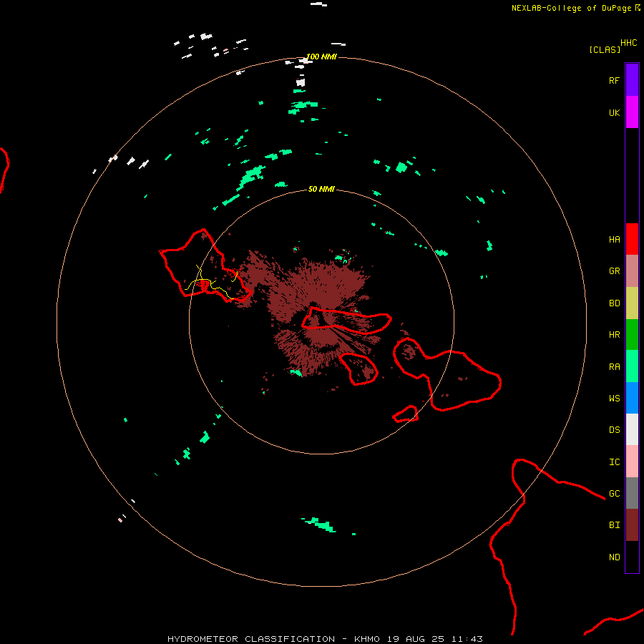The width and height of the screenshot is (644, 644).
Task: Select the GR legend color block
Action: coord(632,271)
